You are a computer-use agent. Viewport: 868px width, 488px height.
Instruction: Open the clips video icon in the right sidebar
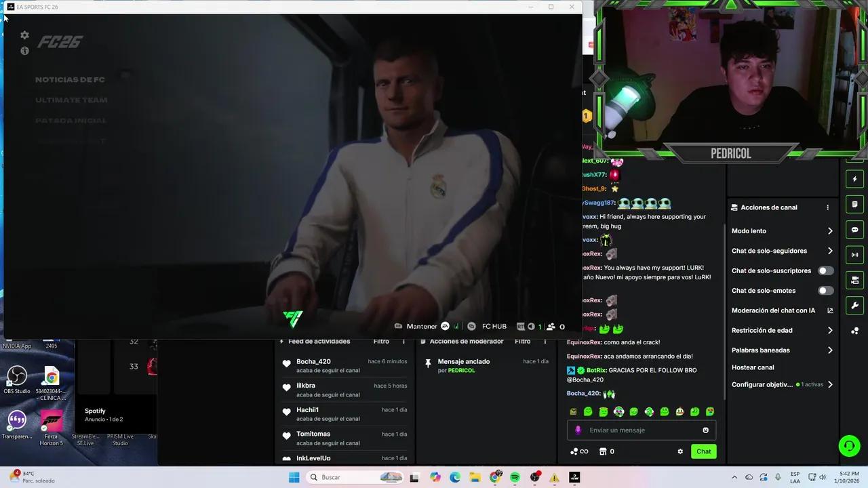pyautogui.click(x=854, y=280)
